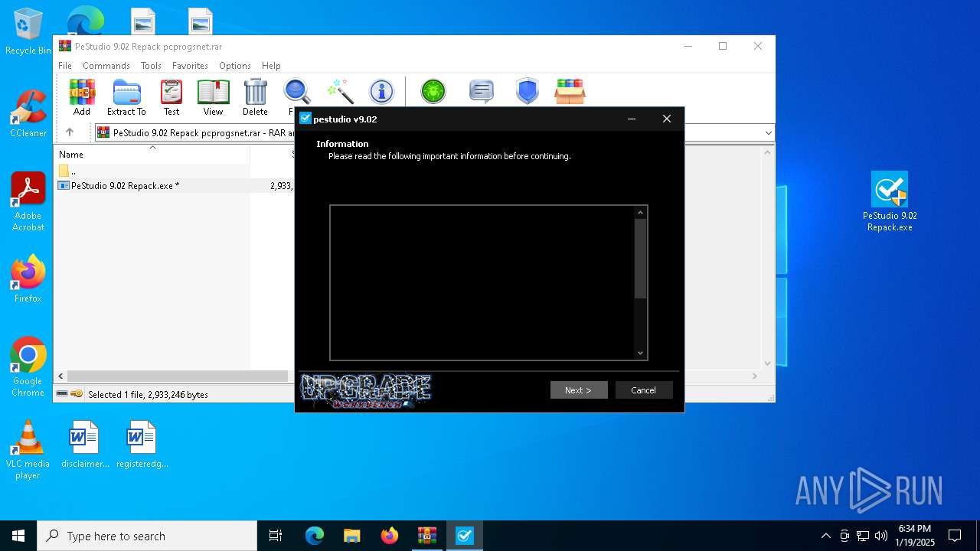Screen dimensions: 980x551
Task: Open Microsoft Edge from taskbar
Action: click(x=315, y=536)
